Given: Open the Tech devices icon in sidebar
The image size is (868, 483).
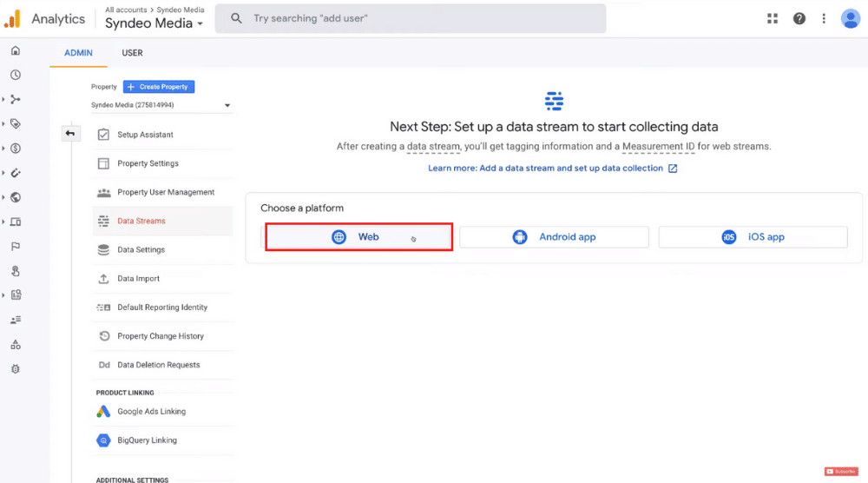Looking at the screenshot, I should (x=16, y=222).
